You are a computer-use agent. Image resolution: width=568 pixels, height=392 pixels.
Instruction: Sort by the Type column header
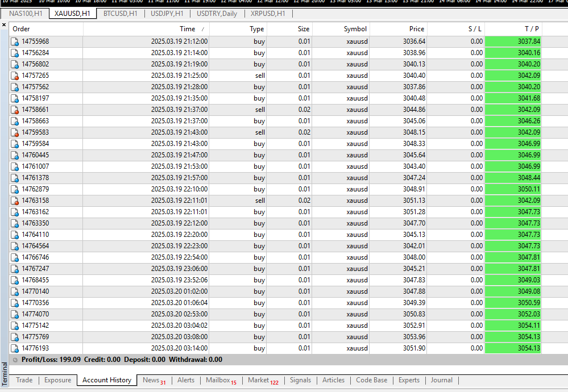coord(238,29)
